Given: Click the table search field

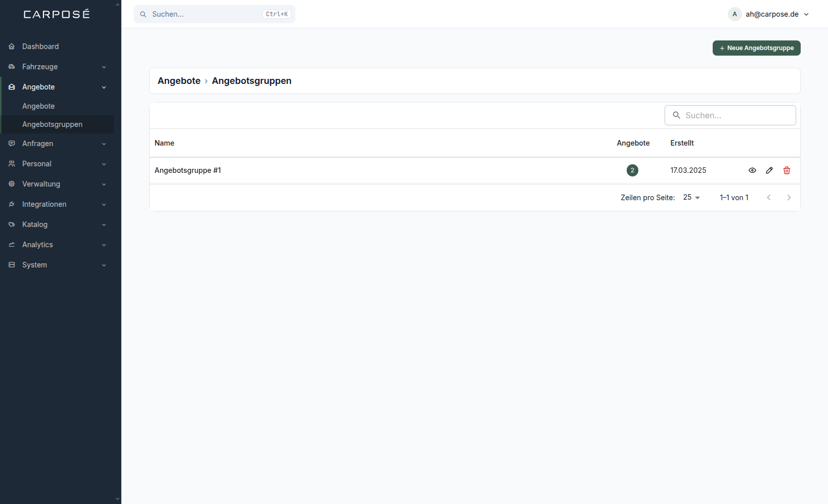Looking at the screenshot, I should click(x=730, y=115).
